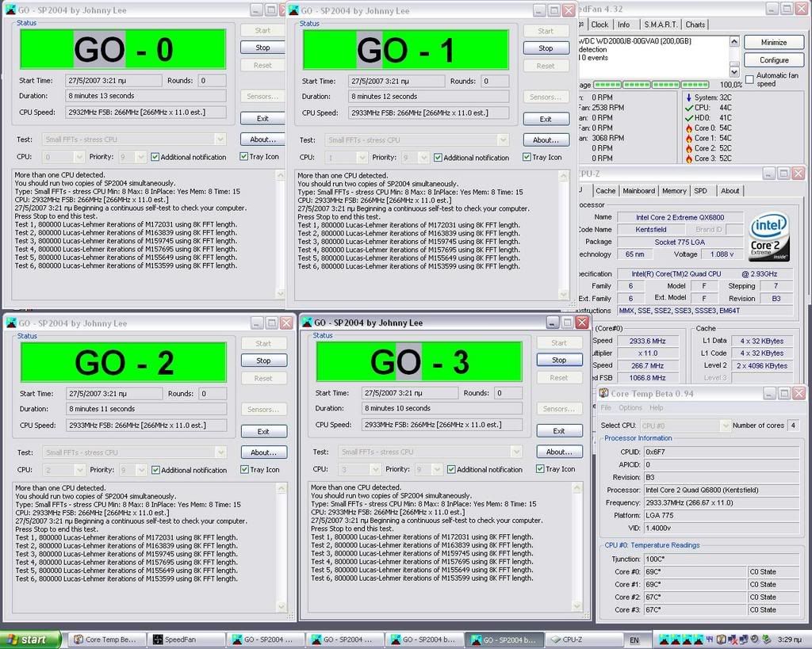The width and height of the screenshot is (812, 649).
Task: Click the Intel Core 2 Extreme logo in CPU-Z
Action: click(769, 237)
